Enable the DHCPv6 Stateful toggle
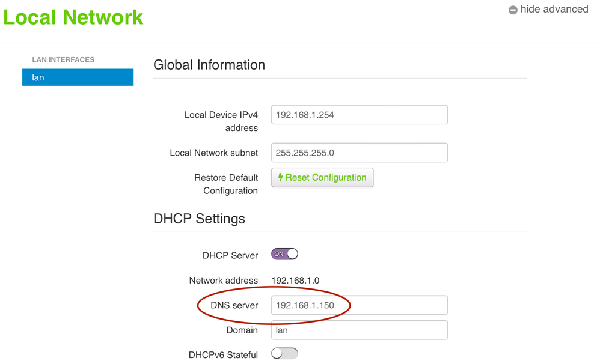Viewport: 600px width, 364px height. 284,354
